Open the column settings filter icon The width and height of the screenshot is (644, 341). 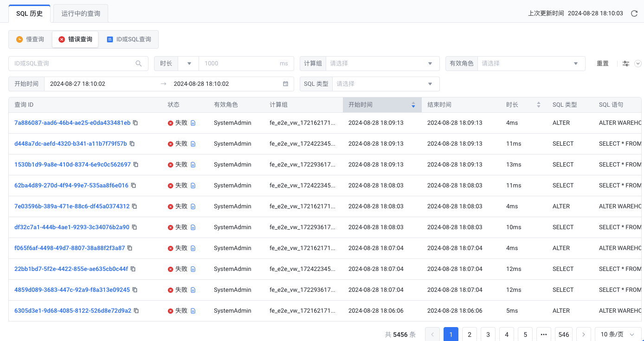(x=626, y=64)
